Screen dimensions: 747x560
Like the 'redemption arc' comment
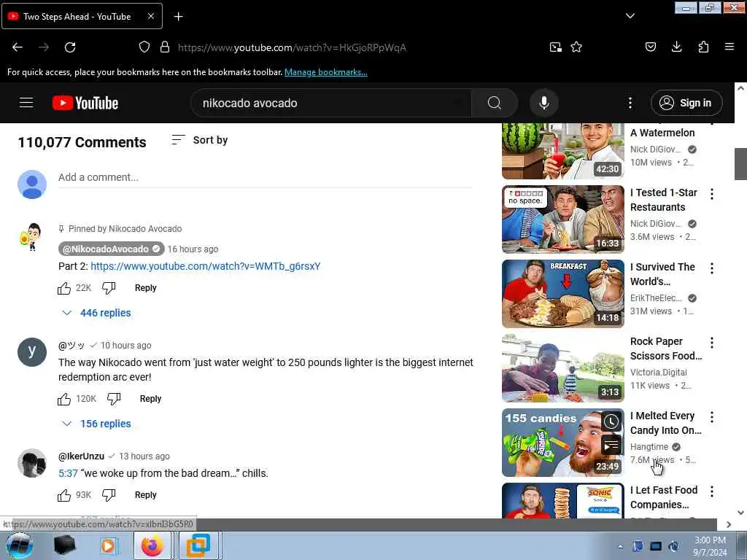click(x=64, y=399)
